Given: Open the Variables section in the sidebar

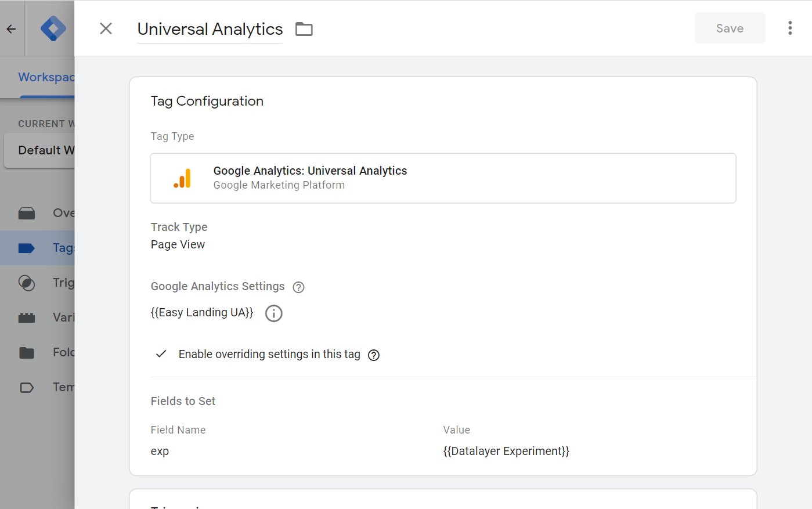Looking at the screenshot, I should (x=37, y=317).
